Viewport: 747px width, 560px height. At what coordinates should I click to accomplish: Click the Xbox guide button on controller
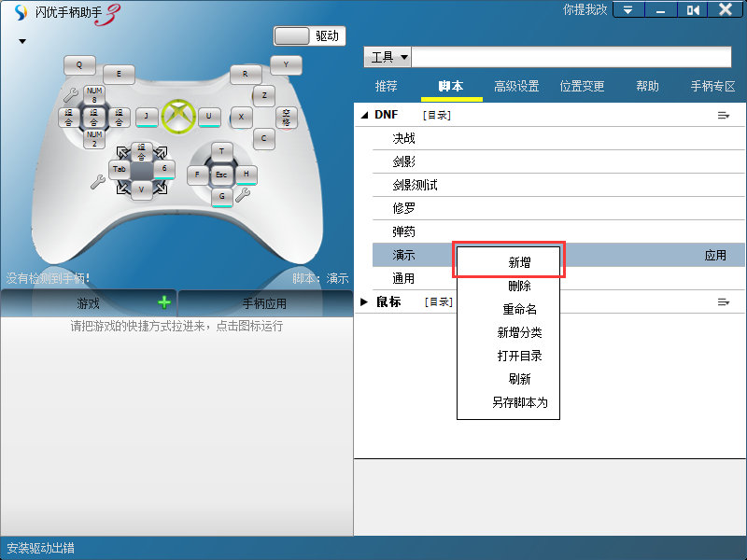click(x=178, y=116)
